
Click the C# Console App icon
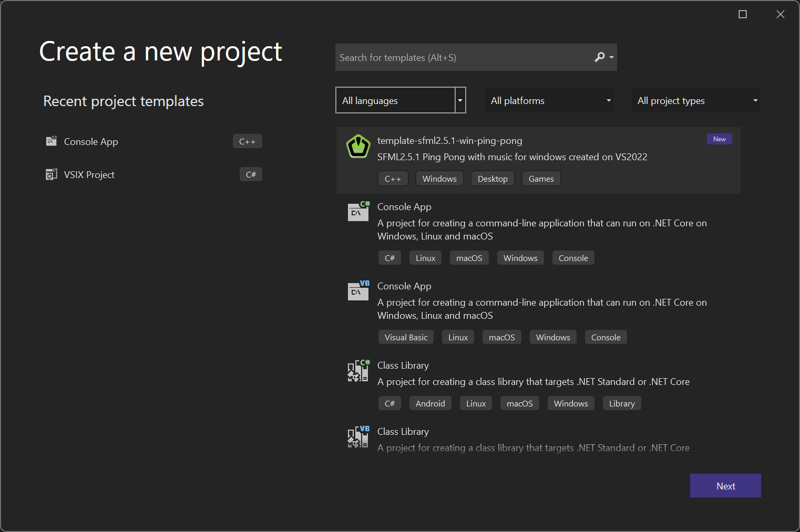(x=358, y=211)
